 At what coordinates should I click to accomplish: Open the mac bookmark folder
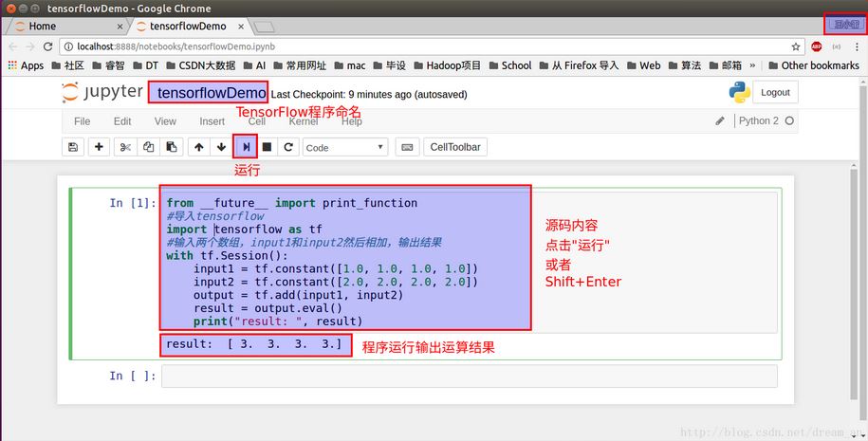pyautogui.click(x=350, y=65)
